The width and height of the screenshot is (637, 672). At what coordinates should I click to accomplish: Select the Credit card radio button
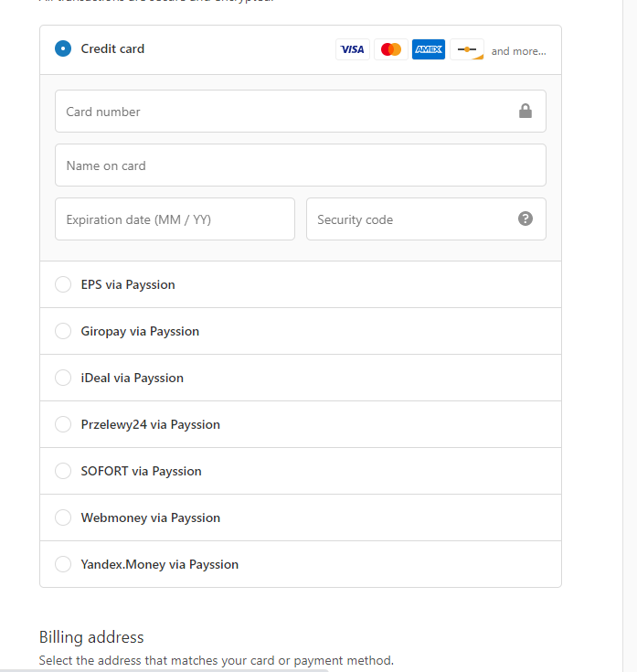pos(63,48)
